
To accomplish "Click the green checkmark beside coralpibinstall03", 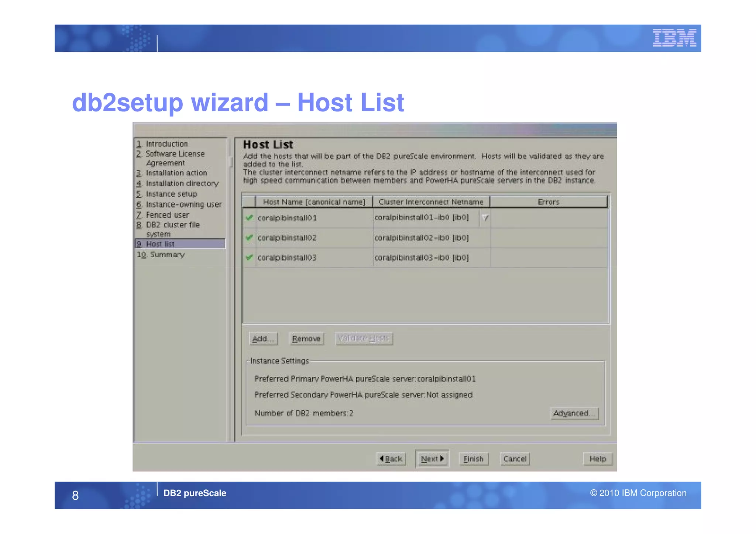I will 249,257.
